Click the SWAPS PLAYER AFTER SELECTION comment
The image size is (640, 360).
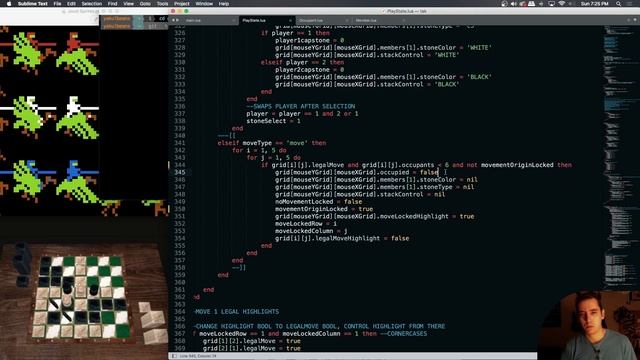tap(300, 106)
